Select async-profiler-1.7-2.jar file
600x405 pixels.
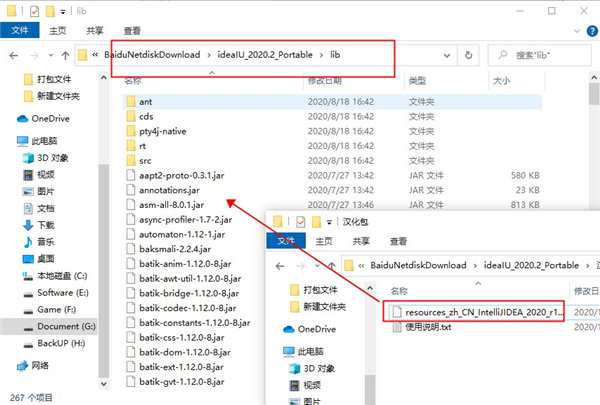point(186,220)
